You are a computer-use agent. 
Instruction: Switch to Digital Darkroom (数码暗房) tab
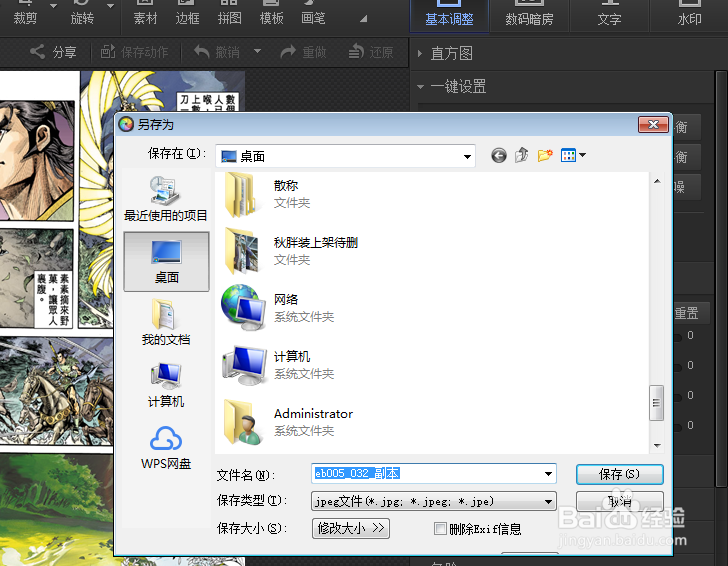click(x=529, y=15)
